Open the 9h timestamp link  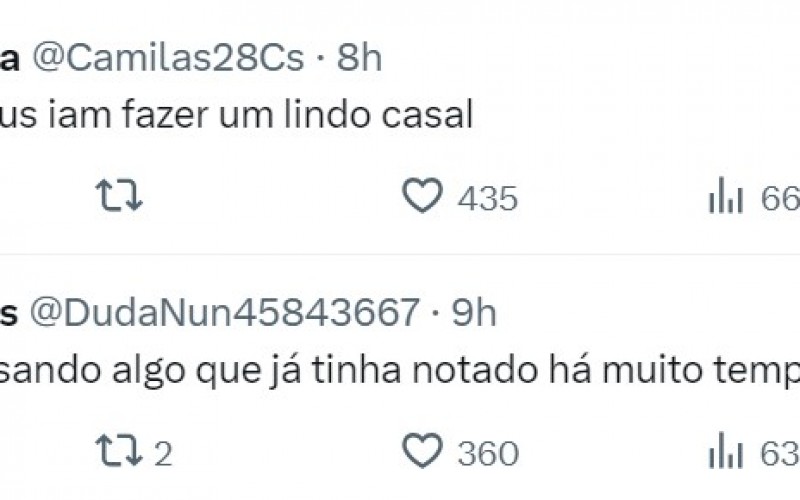474,314
